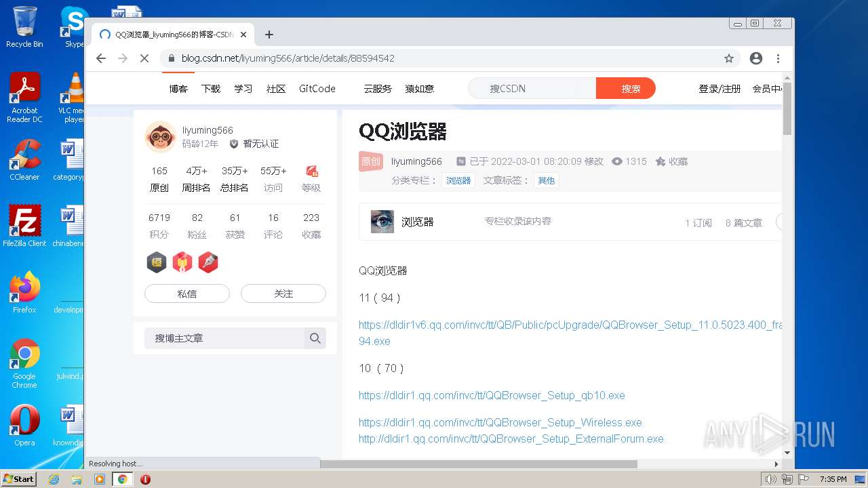The image size is (868, 488).
Task: Open Opera desktop shortcut
Action: pyautogui.click(x=24, y=426)
